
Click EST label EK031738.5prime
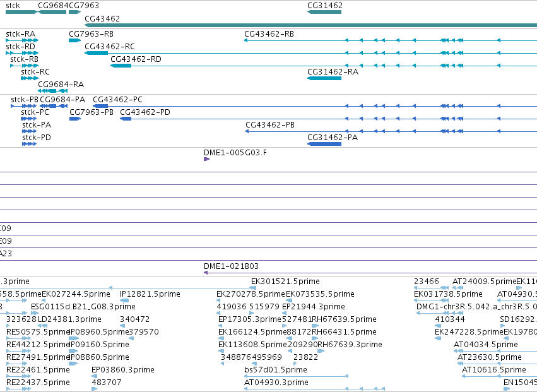[x=448, y=294]
